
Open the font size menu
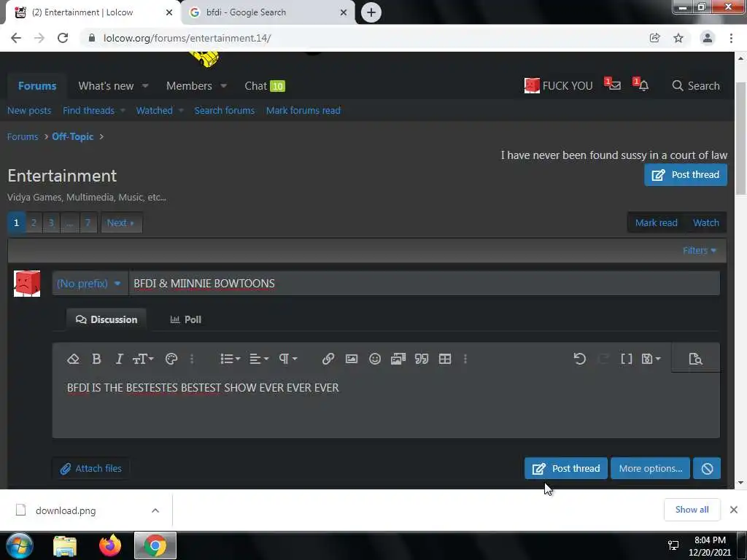pyautogui.click(x=142, y=359)
